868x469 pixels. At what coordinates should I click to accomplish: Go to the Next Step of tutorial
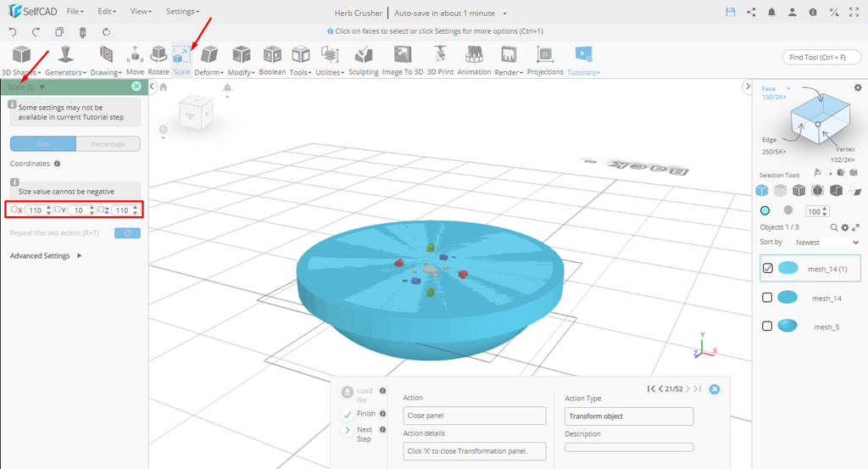click(359, 434)
